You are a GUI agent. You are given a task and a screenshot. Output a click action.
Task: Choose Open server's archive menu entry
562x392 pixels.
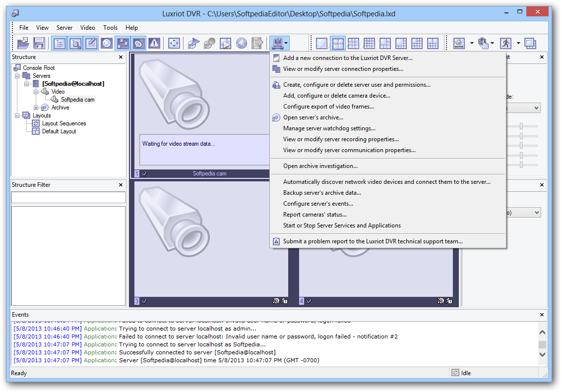[x=388, y=117]
